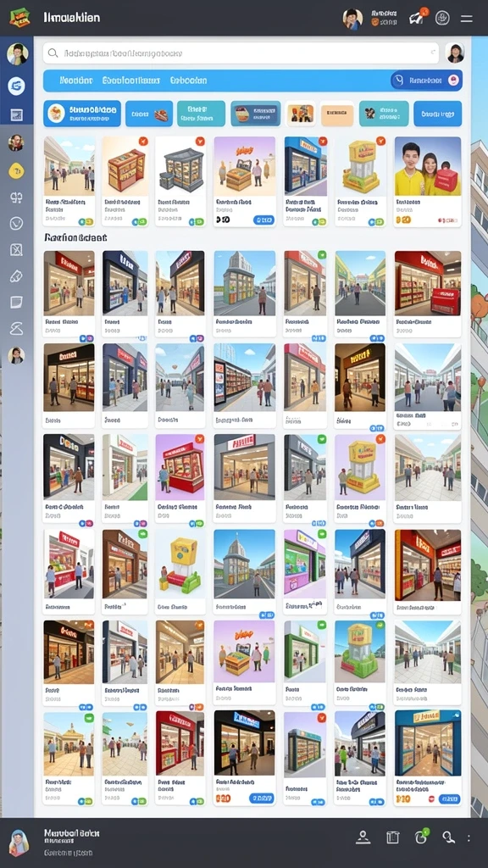Open the three-dot overflow menu in bottom bar
Viewport: 488px width, 868px height.
click(469, 838)
